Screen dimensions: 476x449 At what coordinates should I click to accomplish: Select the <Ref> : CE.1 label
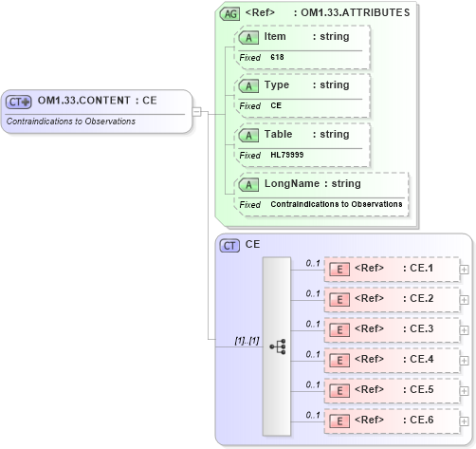point(394,268)
